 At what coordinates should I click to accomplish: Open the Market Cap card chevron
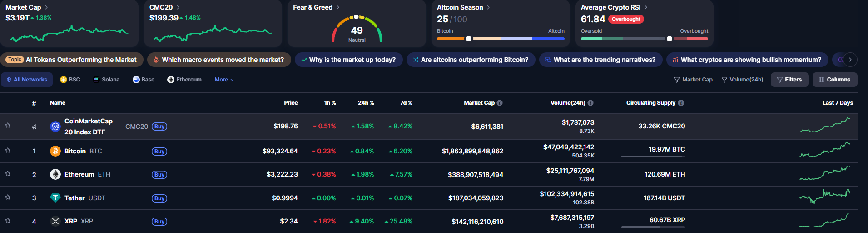pyautogui.click(x=46, y=7)
